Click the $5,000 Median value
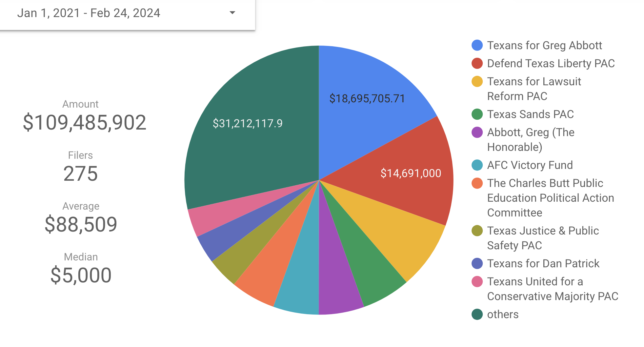Viewport: 644px width, 347px height. click(81, 275)
